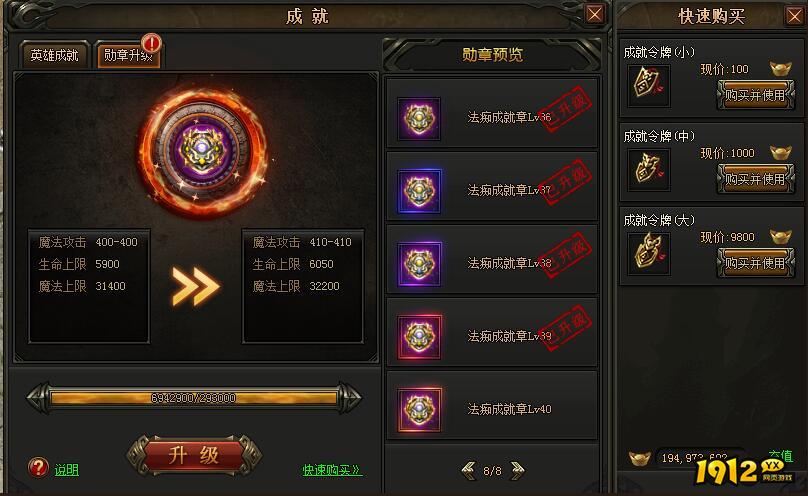Click the 法痴成就章Lv38 medal icon
The image size is (808, 496).
[x=419, y=264]
